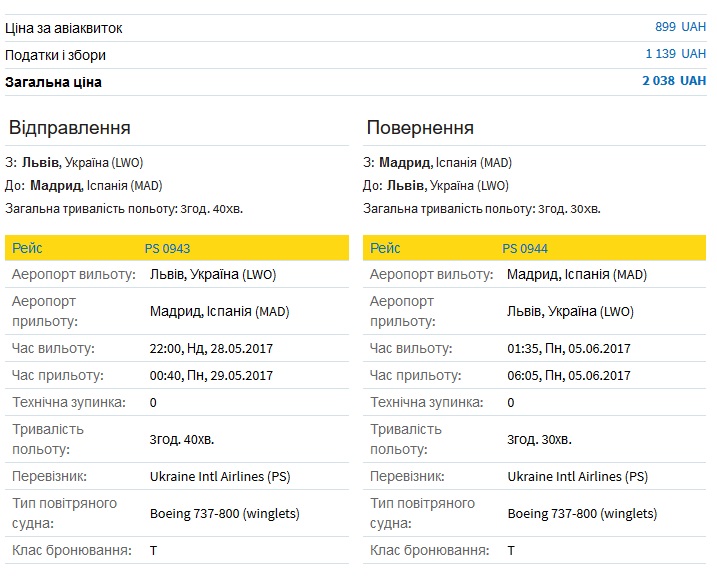Select the 2 038 UAH total price
Screen dimensions: 717x581
673,82
